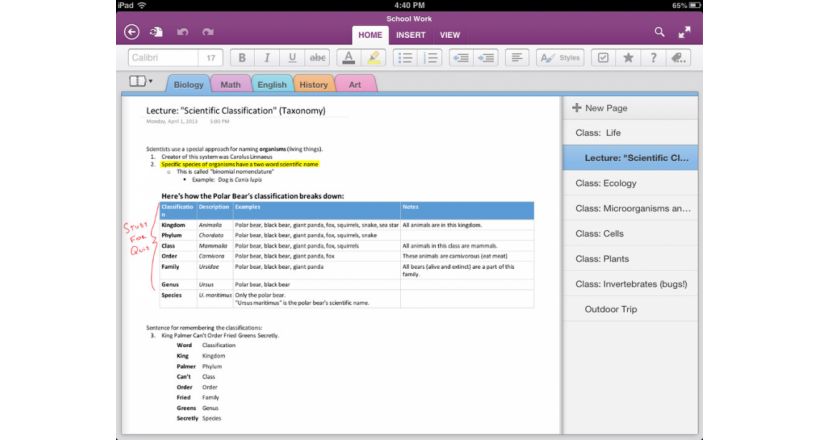
Task: Increase the indent level
Action: coord(486,58)
